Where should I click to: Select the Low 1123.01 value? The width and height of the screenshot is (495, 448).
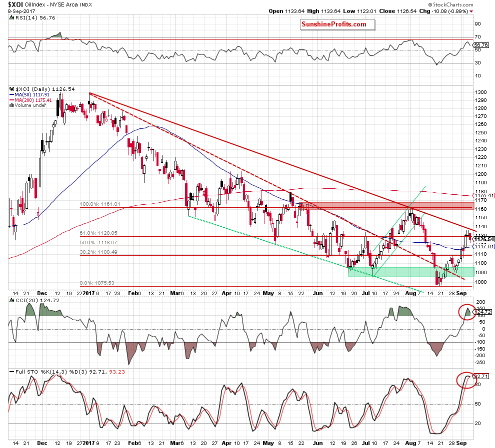coord(359,11)
